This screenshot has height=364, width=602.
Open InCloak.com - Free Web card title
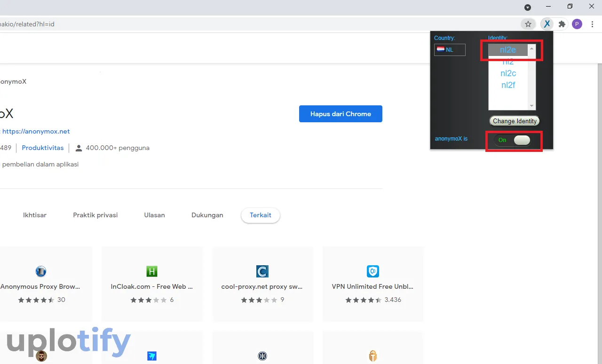[152, 286]
